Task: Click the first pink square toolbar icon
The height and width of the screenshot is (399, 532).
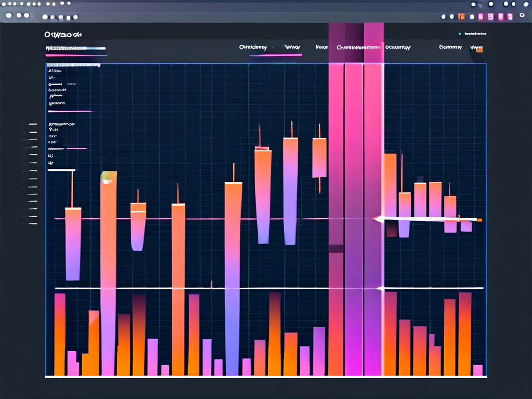Action: pos(481,17)
